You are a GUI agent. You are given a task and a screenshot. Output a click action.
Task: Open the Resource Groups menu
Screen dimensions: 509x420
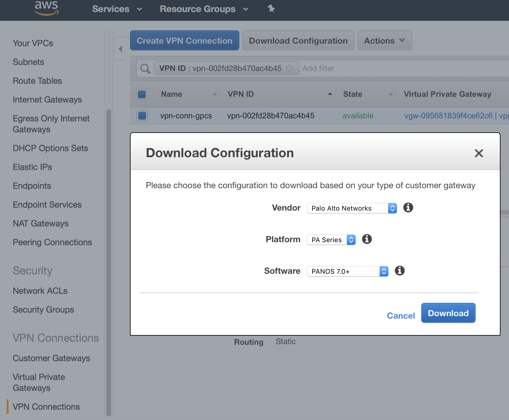tap(204, 9)
